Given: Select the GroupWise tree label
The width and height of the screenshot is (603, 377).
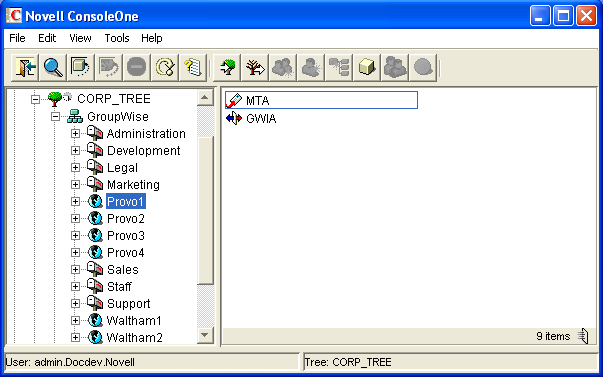Looking at the screenshot, I should (x=118, y=116).
